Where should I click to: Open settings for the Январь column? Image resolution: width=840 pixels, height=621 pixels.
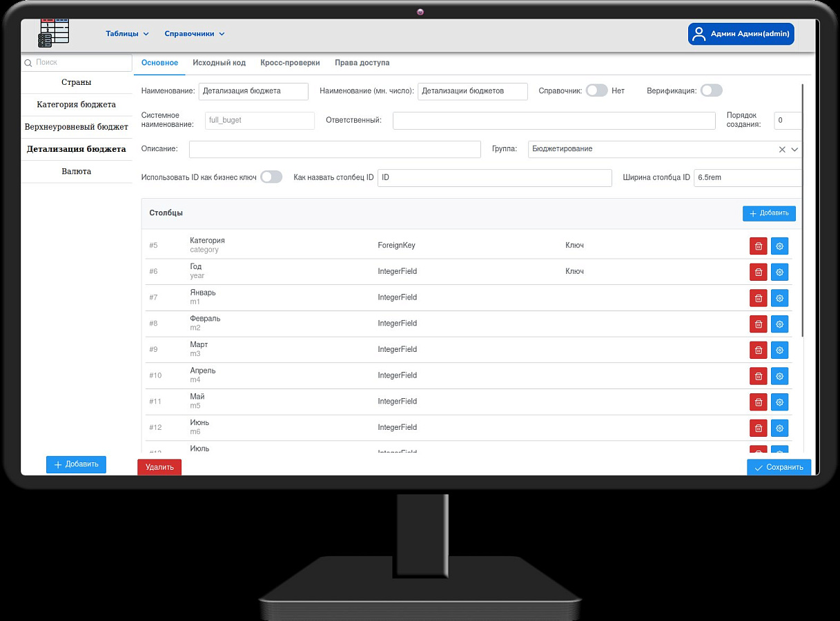point(780,298)
